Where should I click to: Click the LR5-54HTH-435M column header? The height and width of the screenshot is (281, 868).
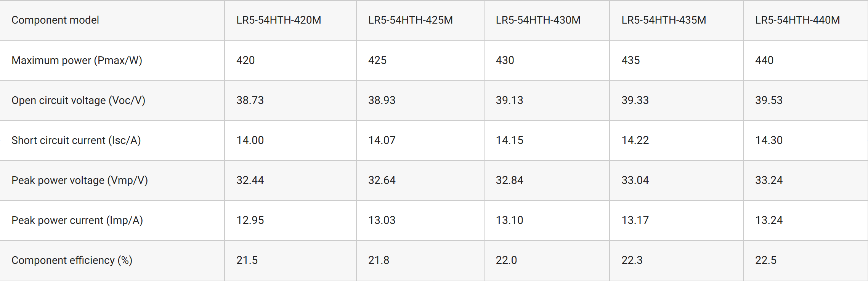(x=664, y=20)
